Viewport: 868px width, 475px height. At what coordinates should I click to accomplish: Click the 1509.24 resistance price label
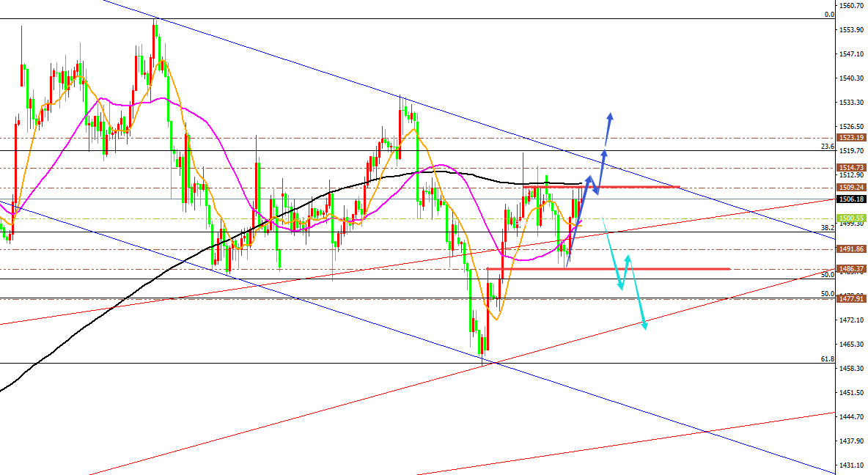[x=852, y=187]
